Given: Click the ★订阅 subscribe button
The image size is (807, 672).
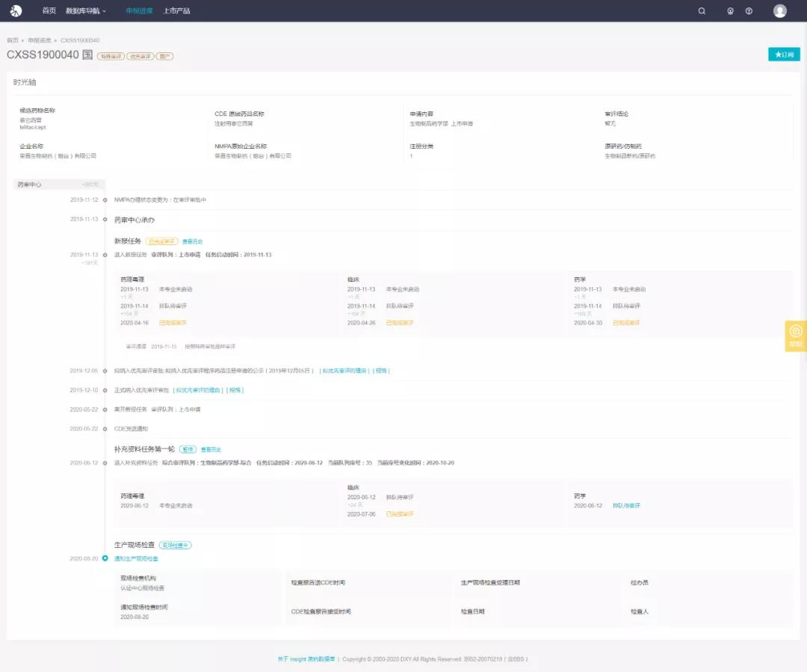Looking at the screenshot, I should point(783,55).
